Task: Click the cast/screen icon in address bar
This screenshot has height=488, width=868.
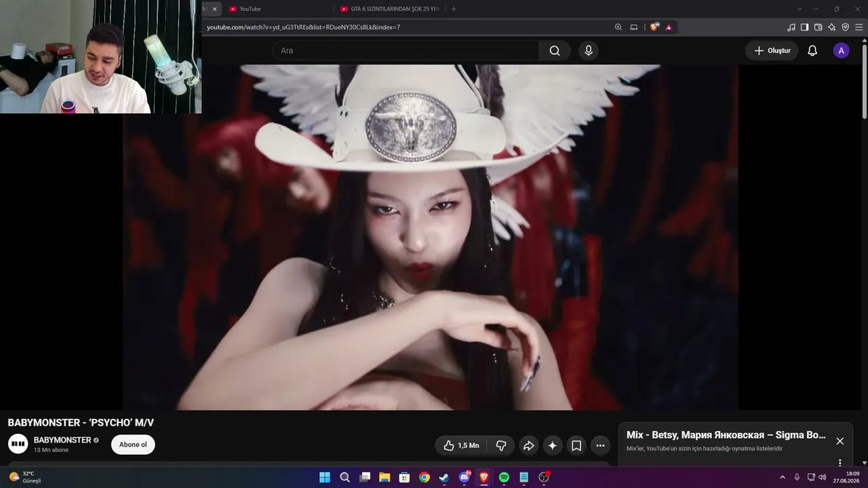Action: [x=634, y=27]
